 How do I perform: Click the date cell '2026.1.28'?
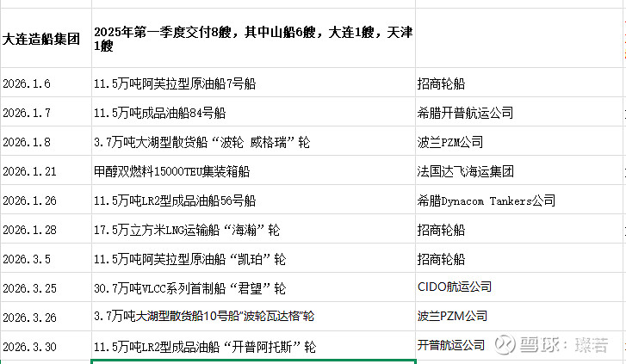(x=46, y=229)
